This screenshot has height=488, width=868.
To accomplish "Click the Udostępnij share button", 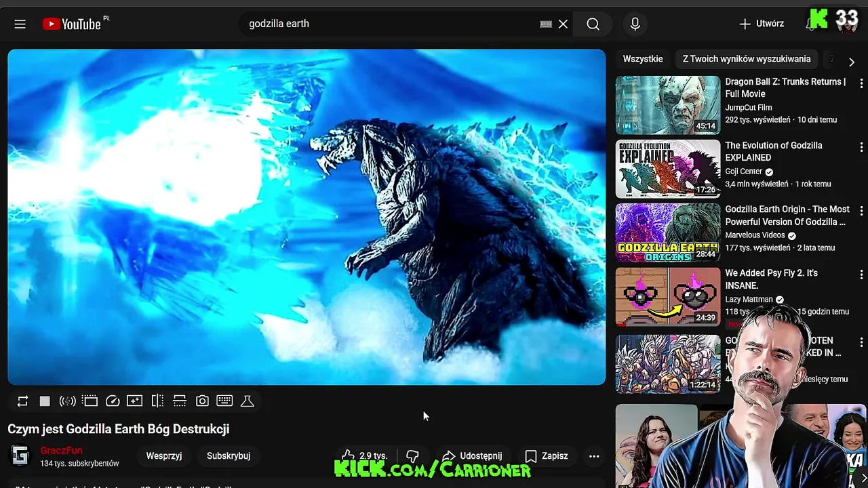I will (x=472, y=456).
